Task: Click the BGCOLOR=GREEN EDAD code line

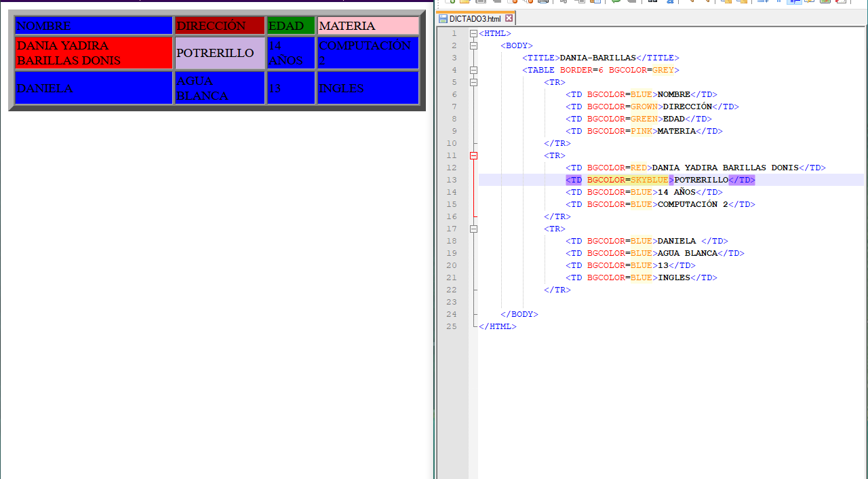Action: [639, 119]
